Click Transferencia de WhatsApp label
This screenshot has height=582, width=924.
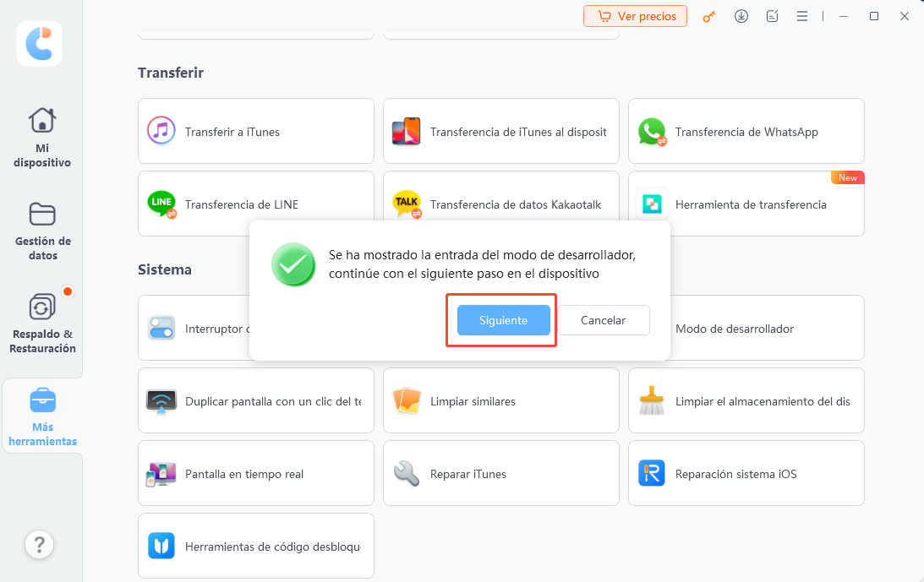746,132
